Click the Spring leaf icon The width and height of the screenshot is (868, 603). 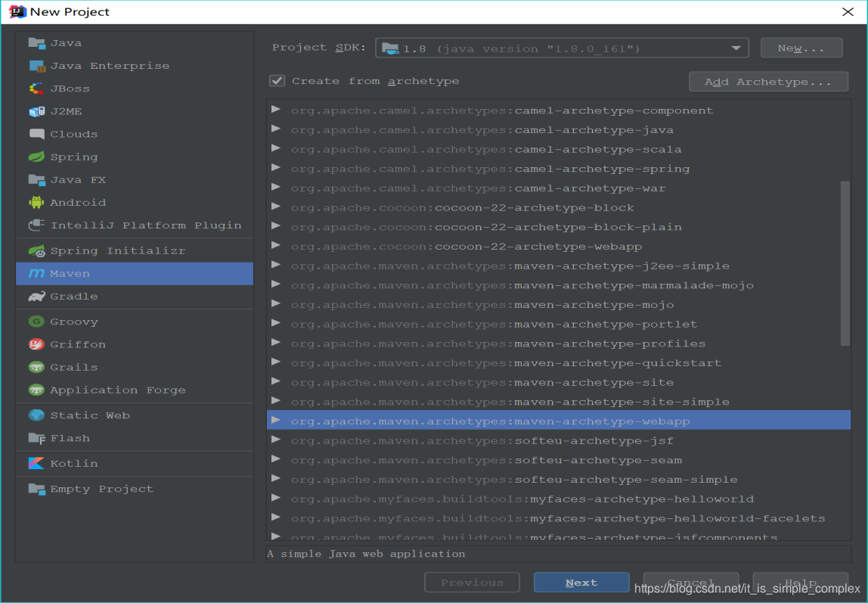[36, 157]
